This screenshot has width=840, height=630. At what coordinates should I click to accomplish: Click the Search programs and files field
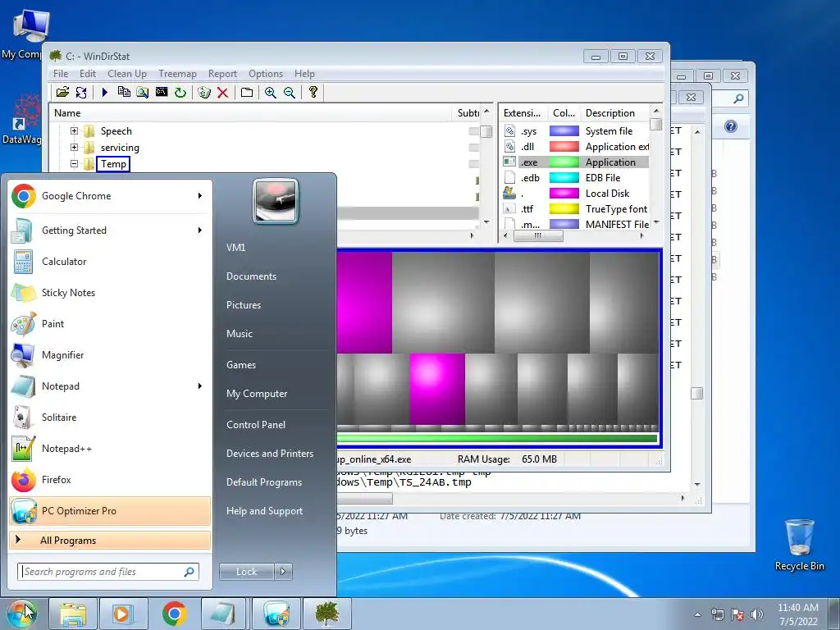(x=108, y=572)
